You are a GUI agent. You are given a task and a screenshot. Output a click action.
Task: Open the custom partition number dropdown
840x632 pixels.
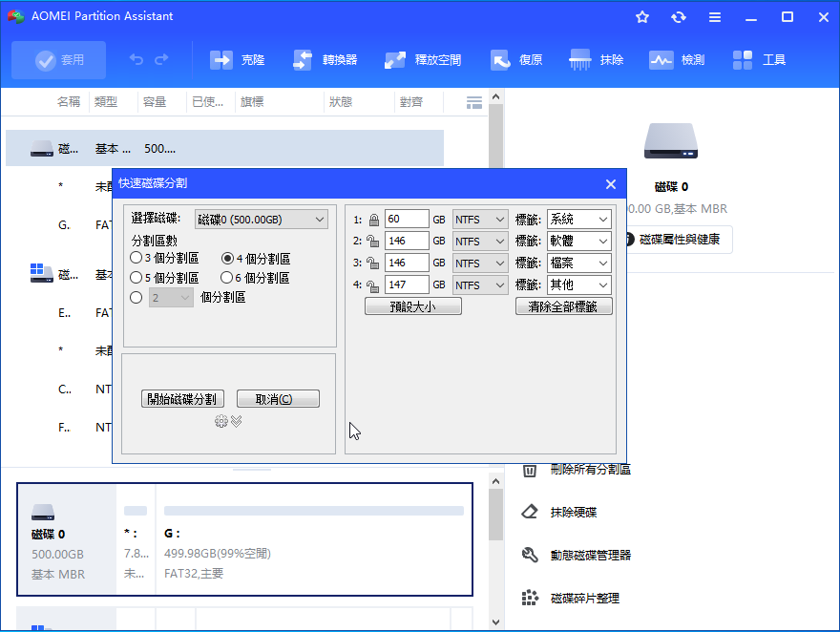tap(170, 298)
